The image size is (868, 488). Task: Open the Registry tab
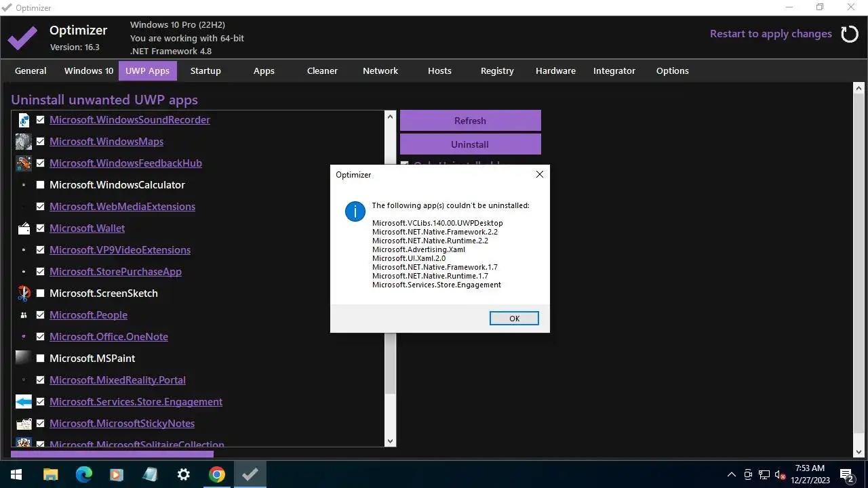pyautogui.click(x=497, y=70)
